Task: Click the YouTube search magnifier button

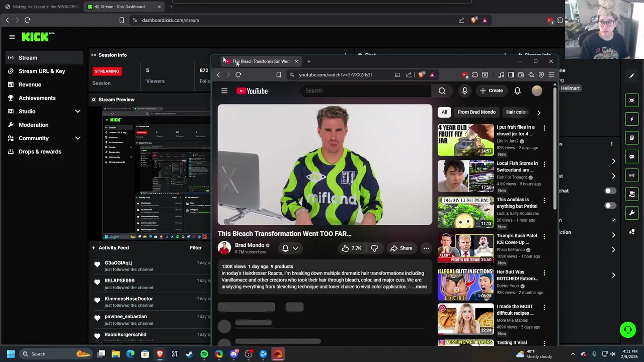Action: tap(442, 91)
